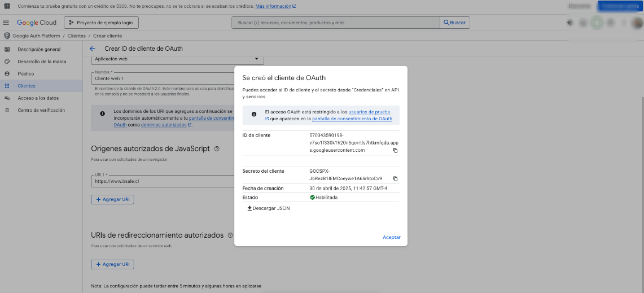Download credentials via Descargar JSON
This screenshot has width=644, height=293.
coord(269,208)
